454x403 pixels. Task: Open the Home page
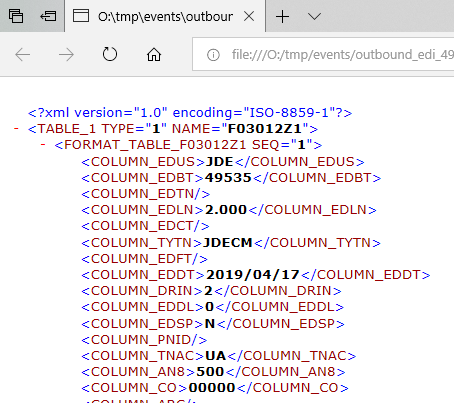[x=154, y=55]
